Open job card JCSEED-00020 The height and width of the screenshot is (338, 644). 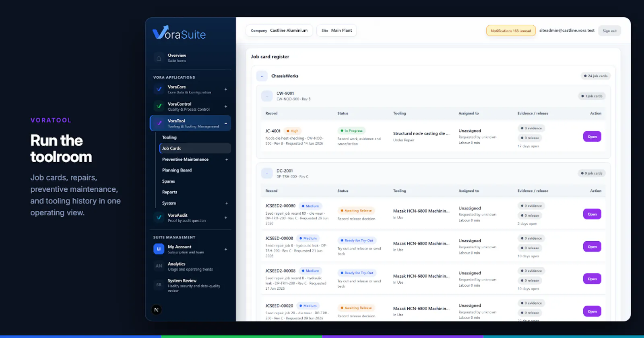(592, 311)
